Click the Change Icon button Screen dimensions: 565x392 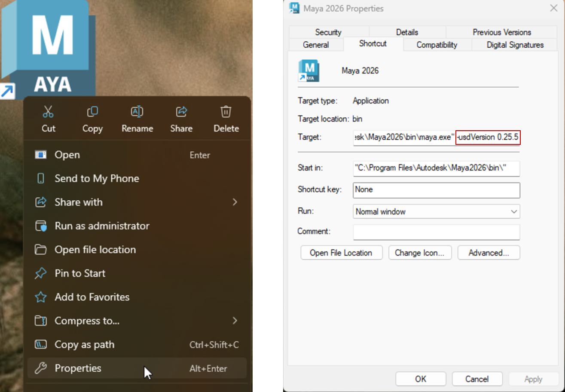click(x=420, y=253)
